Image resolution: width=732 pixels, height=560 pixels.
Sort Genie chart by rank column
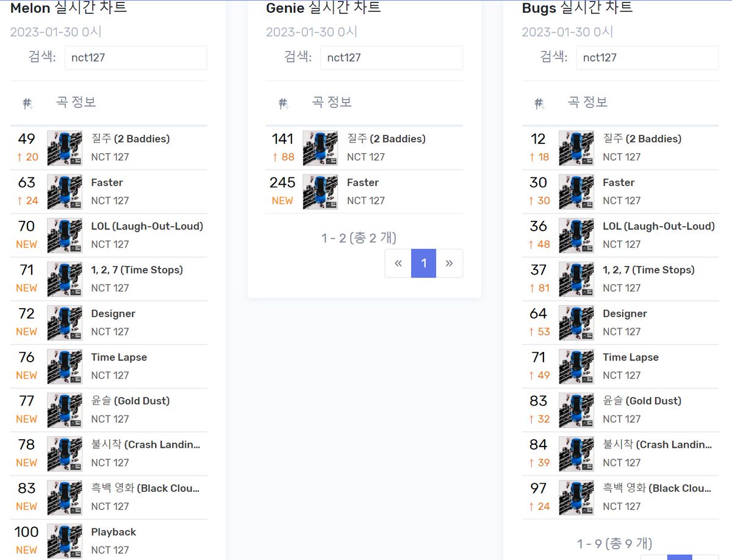click(x=283, y=103)
